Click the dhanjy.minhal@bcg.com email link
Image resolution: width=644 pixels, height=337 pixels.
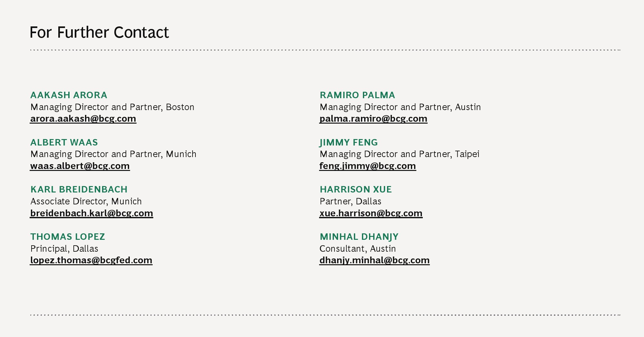point(374,260)
